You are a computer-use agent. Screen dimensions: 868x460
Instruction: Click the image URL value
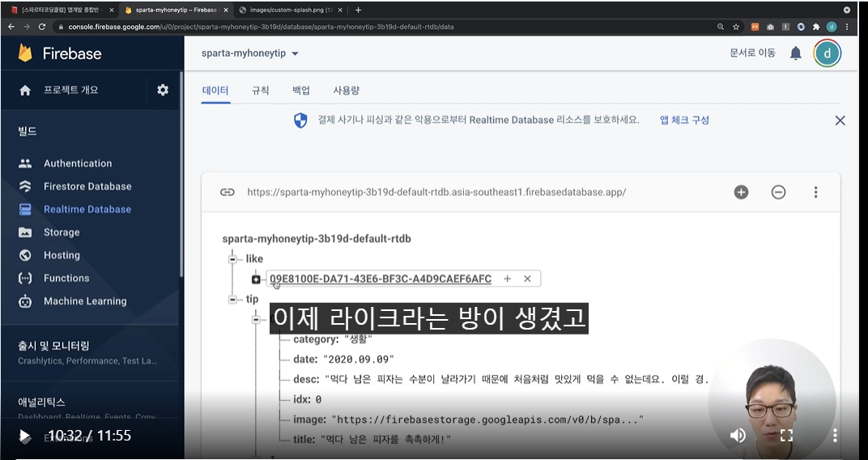tap(487, 420)
